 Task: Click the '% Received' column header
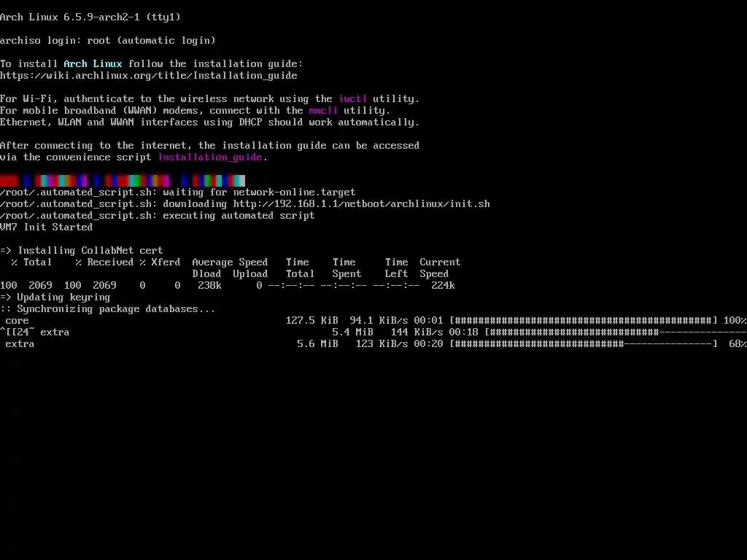tap(104, 262)
